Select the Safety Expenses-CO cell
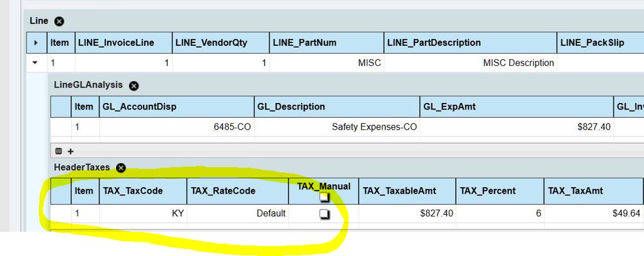This screenshot has width=644, height=256. click(337, 127)
